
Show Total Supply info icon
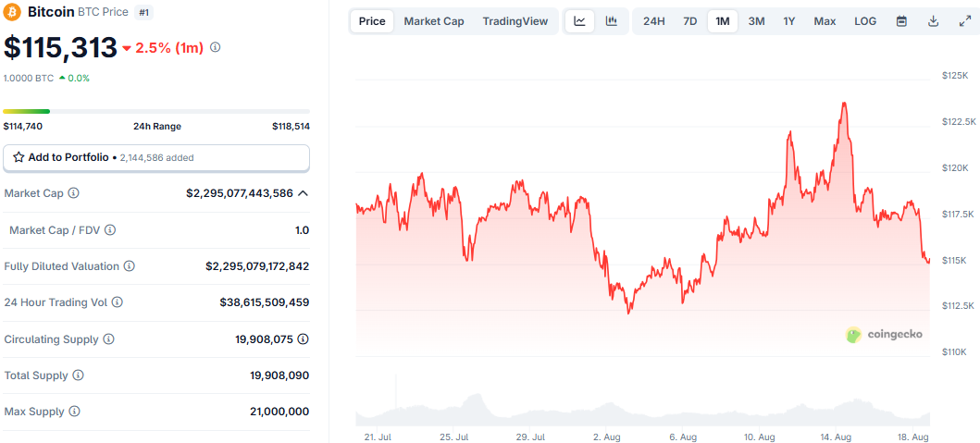point(78,375)
